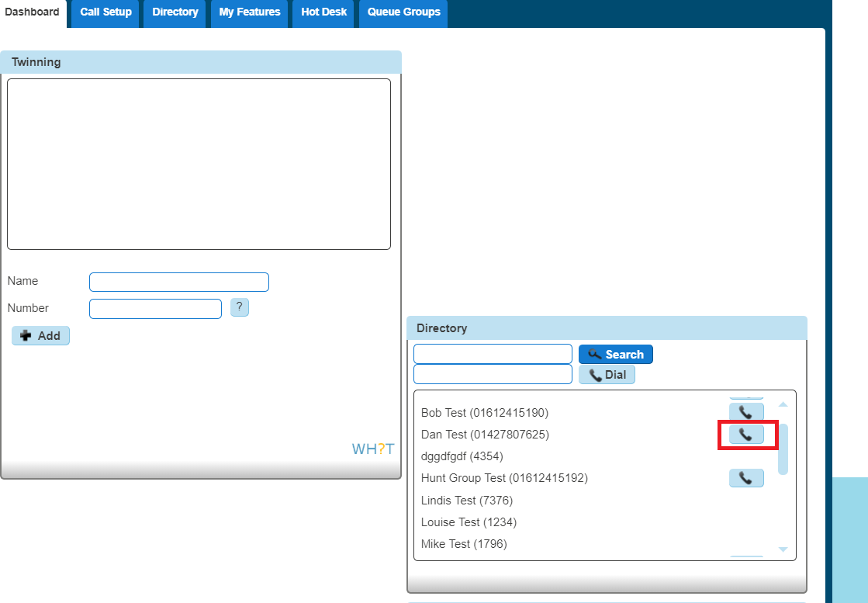Image resolution: width=868 pixels, height=603 pixels.
Task: Select Hunt Group Test (01612415192) entry
Action: pos(504,478)
